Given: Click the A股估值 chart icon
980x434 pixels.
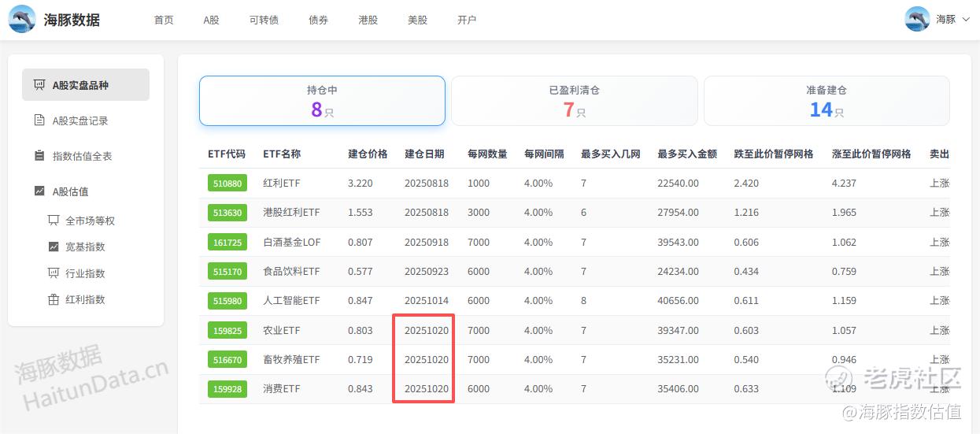Looking at the screenshot, I should click(x=39, y=191).
